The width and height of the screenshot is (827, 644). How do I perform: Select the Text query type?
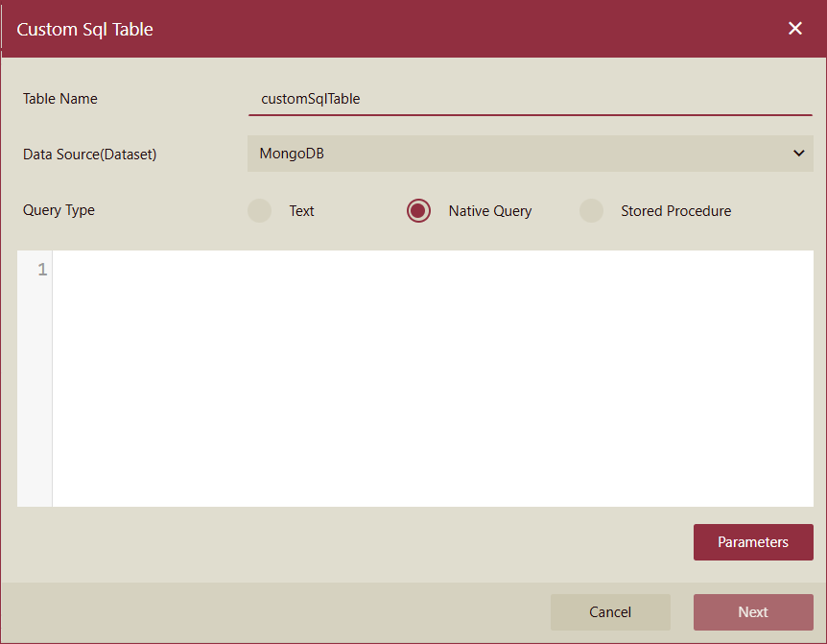pos(259,210)
